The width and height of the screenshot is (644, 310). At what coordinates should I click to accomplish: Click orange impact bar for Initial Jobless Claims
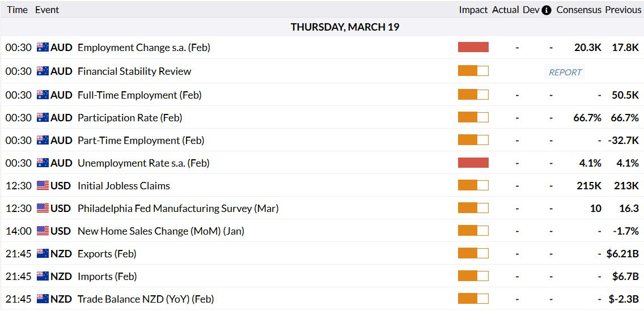[x=473, y=185]
